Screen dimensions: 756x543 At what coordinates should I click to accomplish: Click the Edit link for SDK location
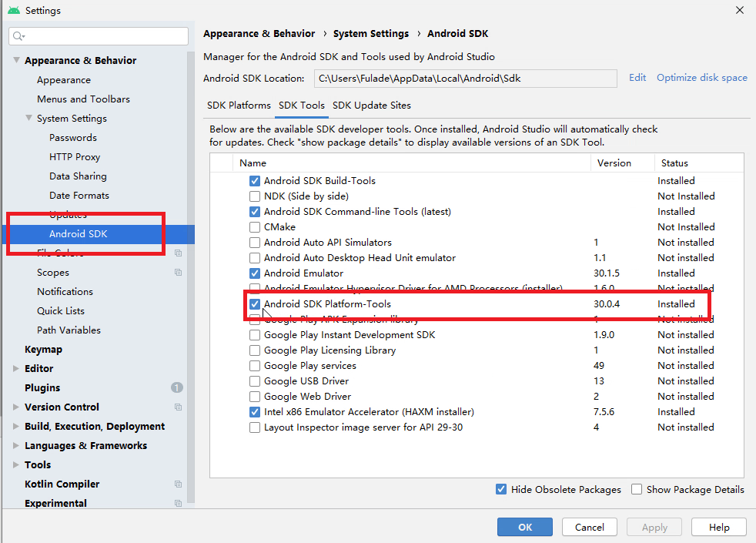click(x=637, y=78)
